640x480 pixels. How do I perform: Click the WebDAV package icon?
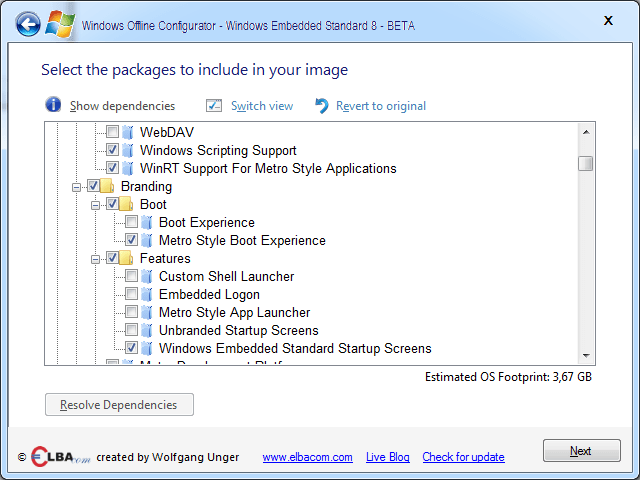click(x=128, y=132)
